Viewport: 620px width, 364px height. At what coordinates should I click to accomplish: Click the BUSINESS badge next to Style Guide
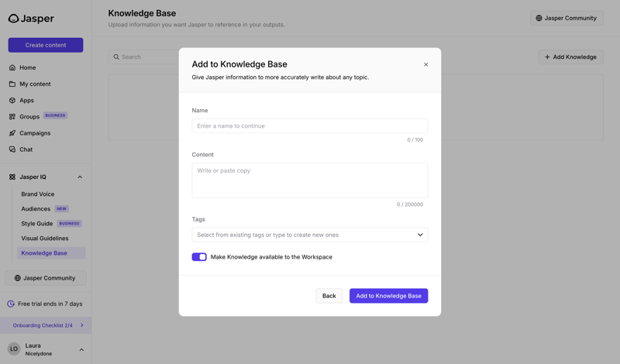69,223
